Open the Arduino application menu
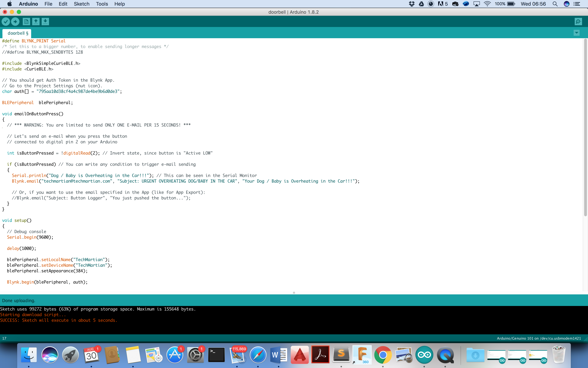 pyautogui.click(x=28, y=4)
